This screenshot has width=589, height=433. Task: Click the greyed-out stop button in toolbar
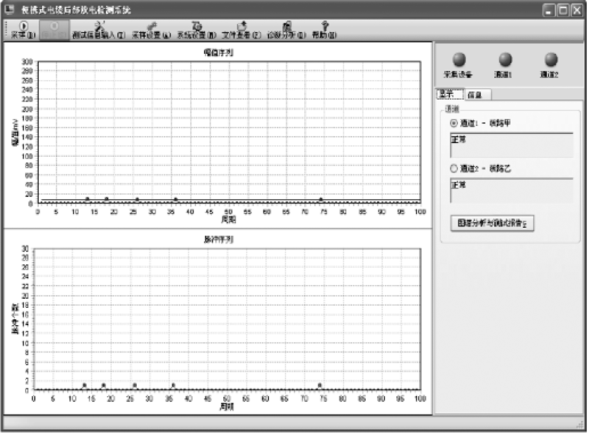(54, 30)
